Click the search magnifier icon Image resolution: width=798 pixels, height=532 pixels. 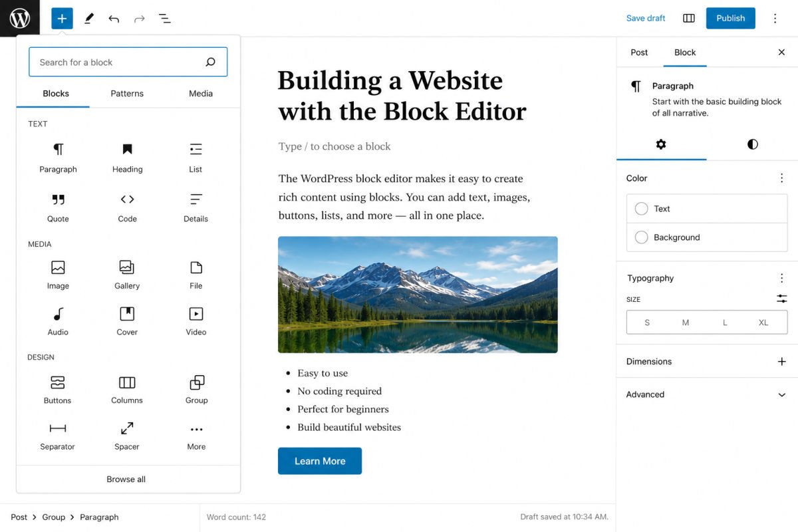pos(210,62)
